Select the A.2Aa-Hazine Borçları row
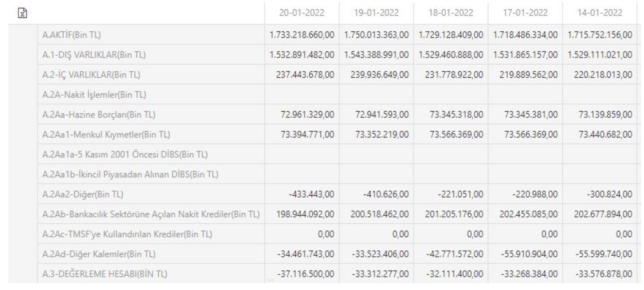 [99, 115]
